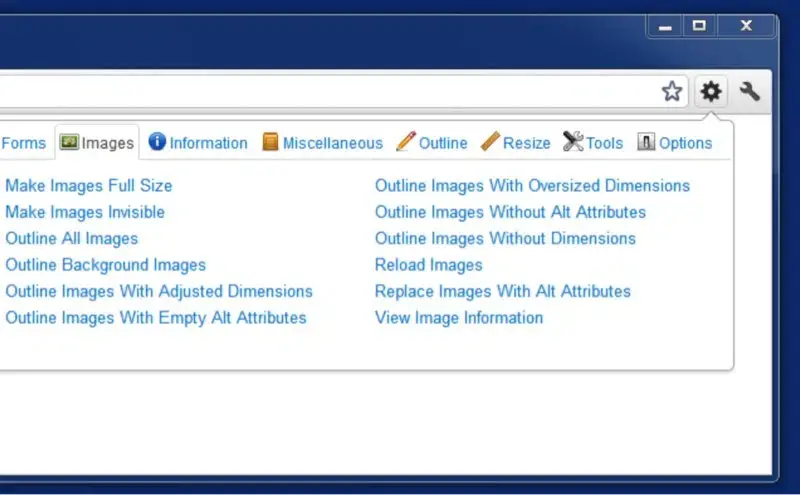The height and width of the screenshot is (495, 800).
Task: Minimize the browser window
Action: [x=665, y=27]
